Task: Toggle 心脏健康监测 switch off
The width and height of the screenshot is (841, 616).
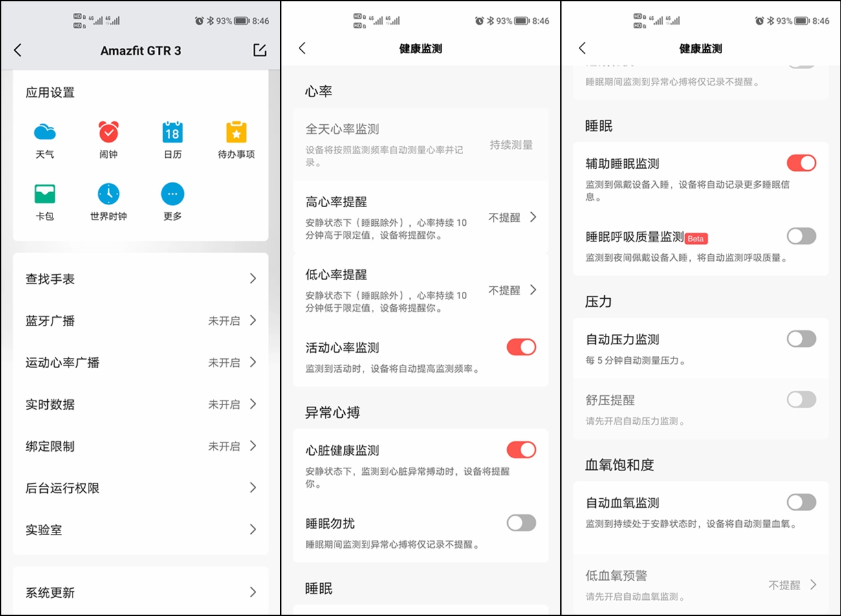Action: pos(521,450)
